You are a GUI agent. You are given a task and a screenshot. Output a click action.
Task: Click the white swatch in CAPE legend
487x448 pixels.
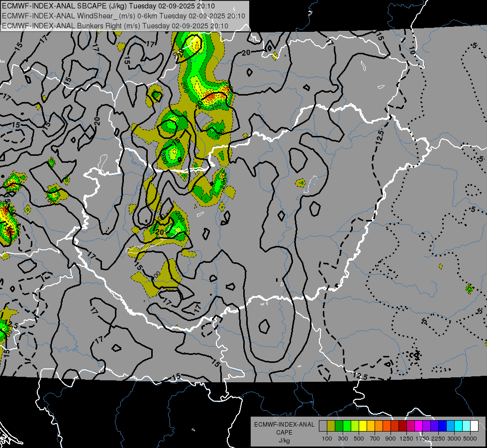(474, 426)
